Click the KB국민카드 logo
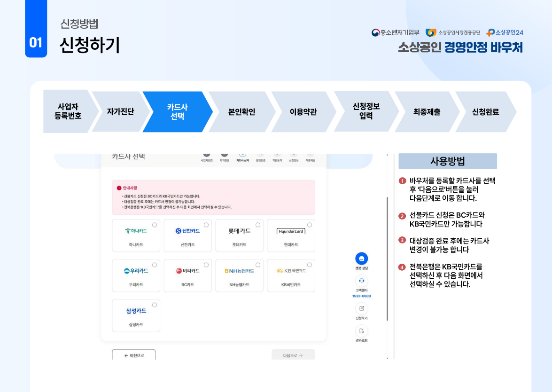Viewport: 552px width, 392px height. point(291,271)
